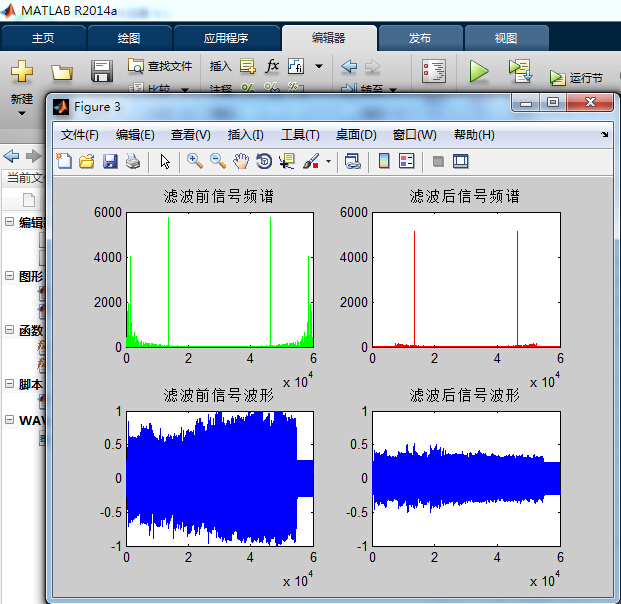This screenshot has width=621, height=604.
Task: Click the 滤波后信号波形 waveform plot
Action: click(466, 479)
